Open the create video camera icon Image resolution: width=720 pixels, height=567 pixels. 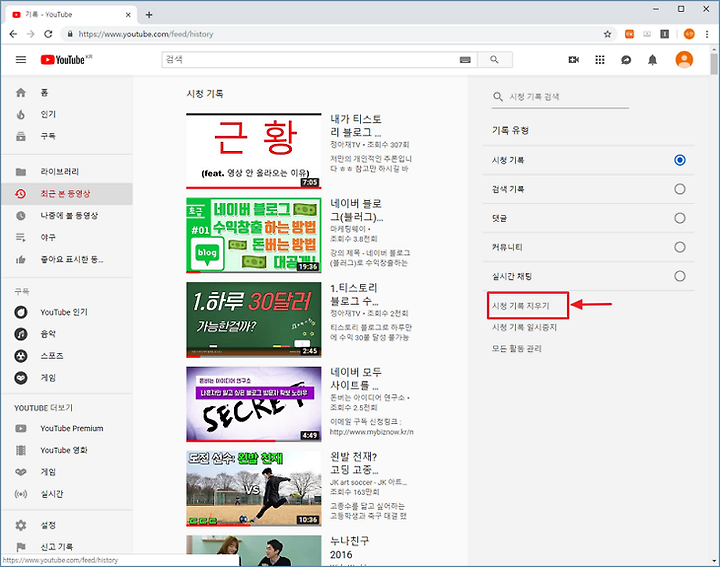(x=574, y=60)
